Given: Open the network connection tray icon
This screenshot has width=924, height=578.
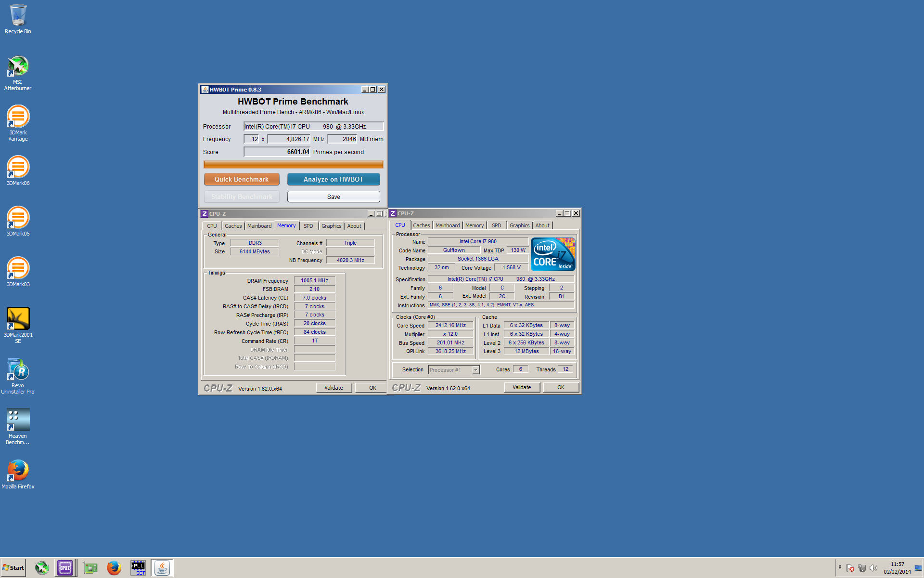Looking at the screenshot, I should pos(862,568).
